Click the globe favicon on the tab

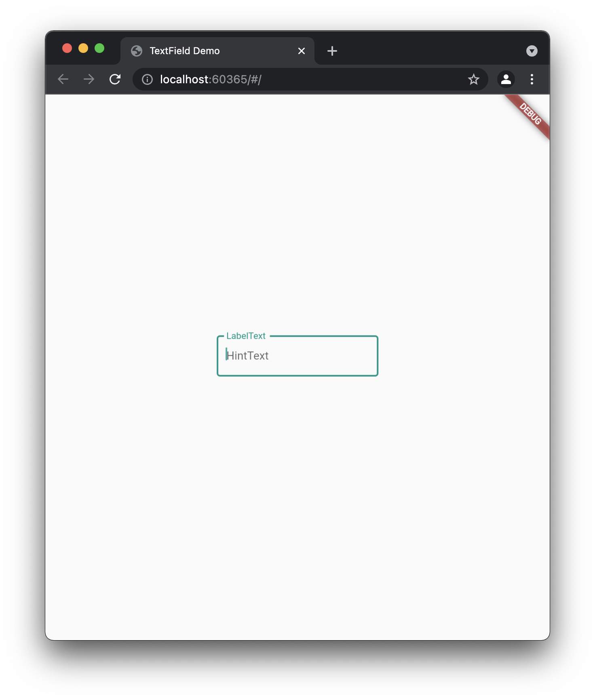[137, 51]
